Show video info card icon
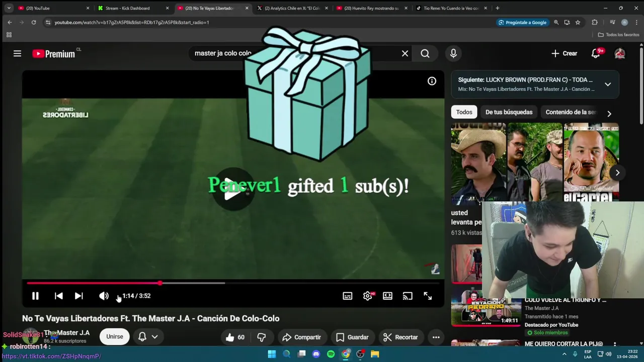 (432, 81)
